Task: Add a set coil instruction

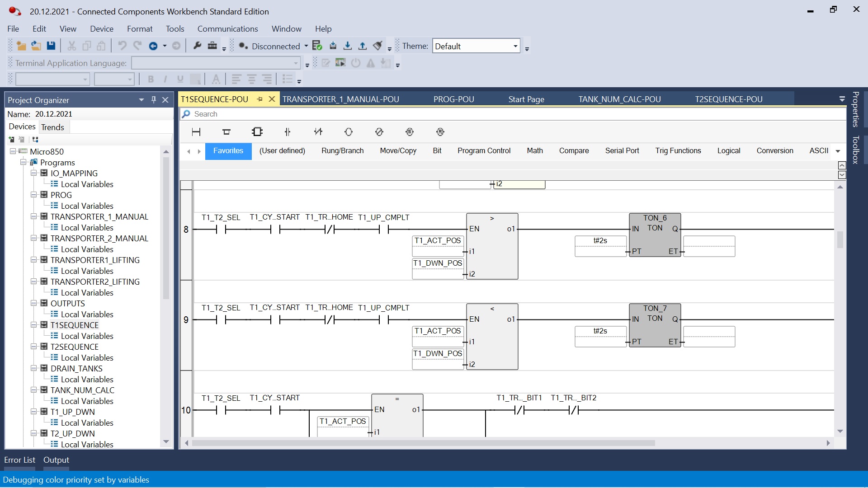Action: click(410, 132)
